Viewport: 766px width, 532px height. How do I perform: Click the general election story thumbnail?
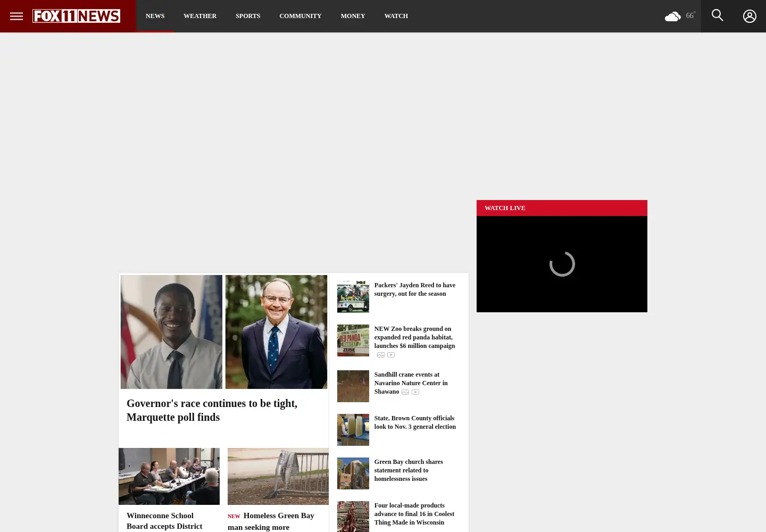[353, 430]
